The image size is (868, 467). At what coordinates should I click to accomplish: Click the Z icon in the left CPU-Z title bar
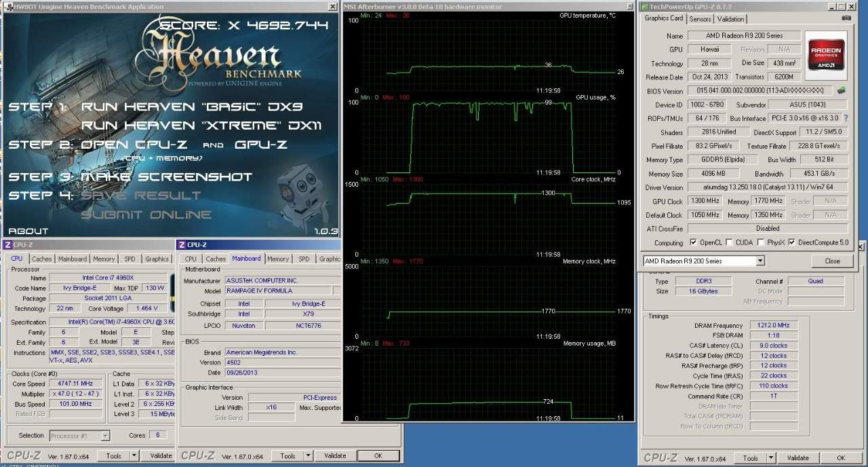click(x=7, y=245)
